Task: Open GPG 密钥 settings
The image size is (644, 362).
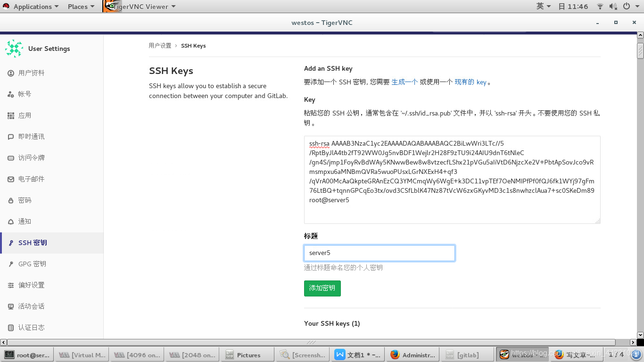Action: pos(52,264)
